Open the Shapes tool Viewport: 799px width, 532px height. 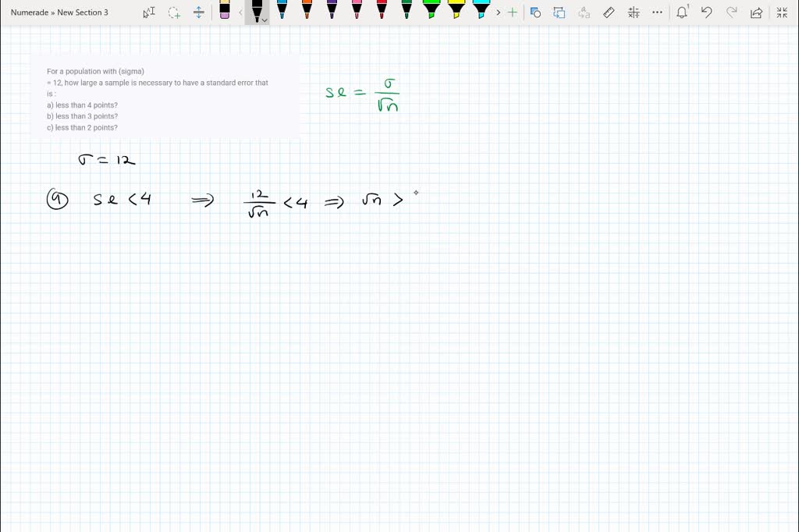[535, 12]
